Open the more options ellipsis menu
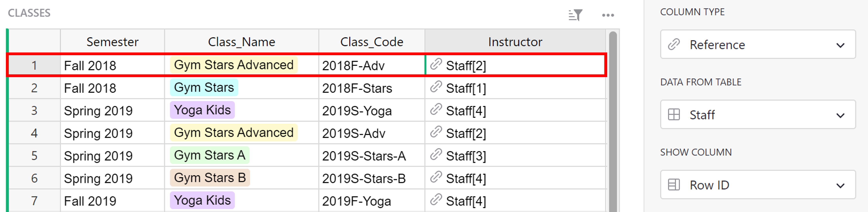This screenshot has width=868, height=212. pos(608,15)
